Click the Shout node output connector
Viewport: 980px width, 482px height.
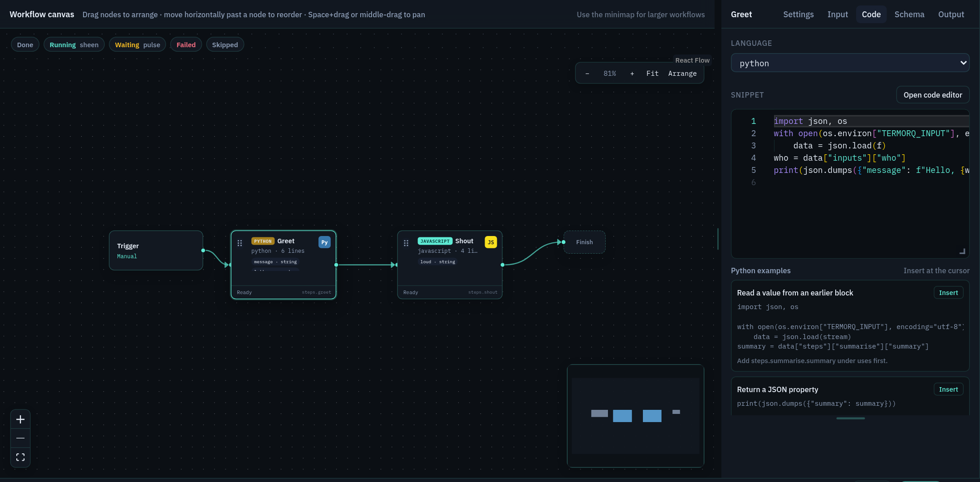click(502, 265)
